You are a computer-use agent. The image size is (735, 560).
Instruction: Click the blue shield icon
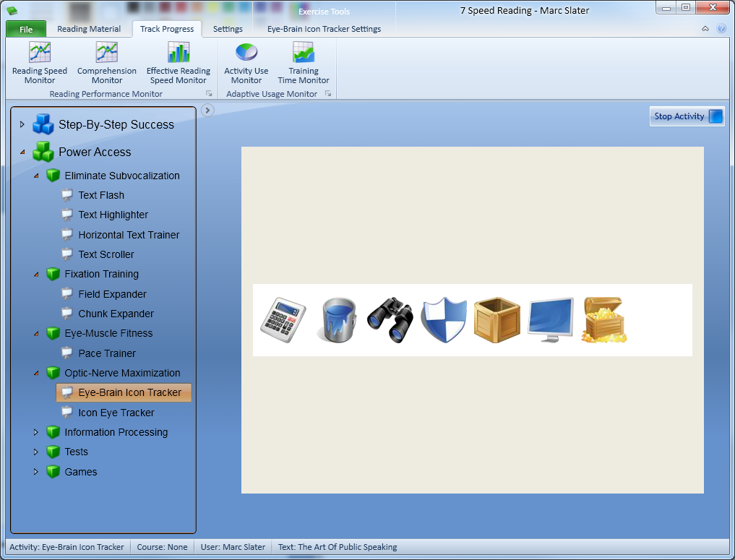click(x=444, y=320)
